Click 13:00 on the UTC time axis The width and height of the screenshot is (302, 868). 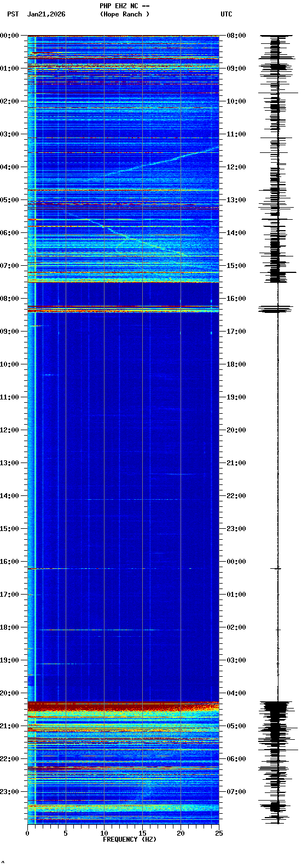(x=236, y=200)
